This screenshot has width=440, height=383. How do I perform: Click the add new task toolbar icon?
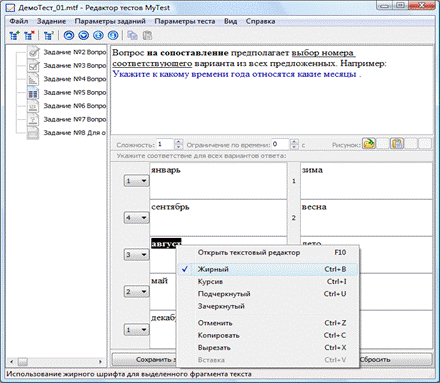click(14, 35)
